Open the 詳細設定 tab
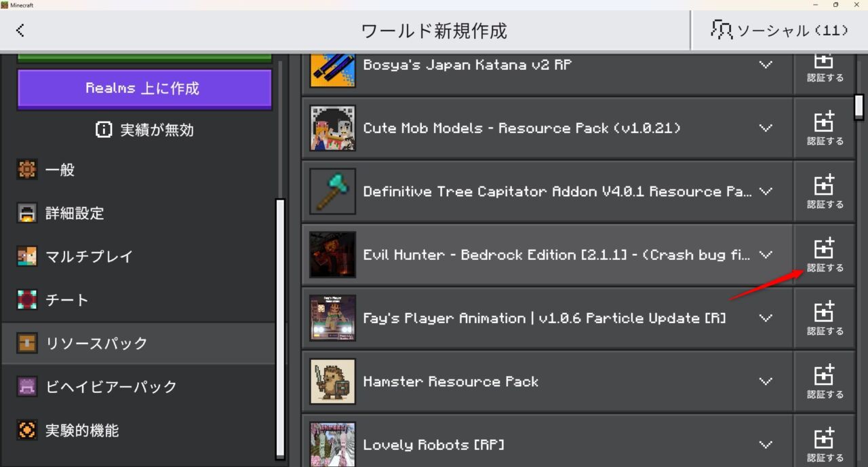The image size is (868, 467). [138, 213]
